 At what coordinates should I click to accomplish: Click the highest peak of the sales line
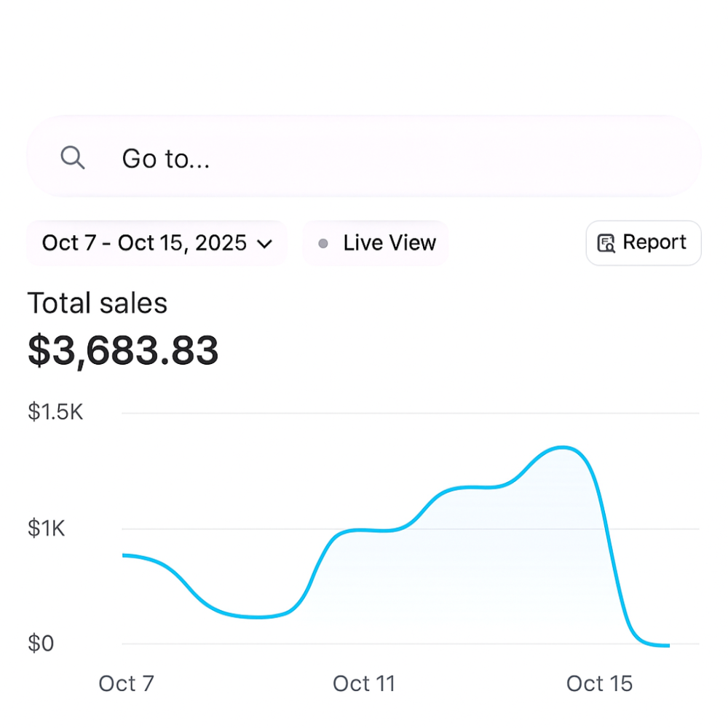[563, 447]
